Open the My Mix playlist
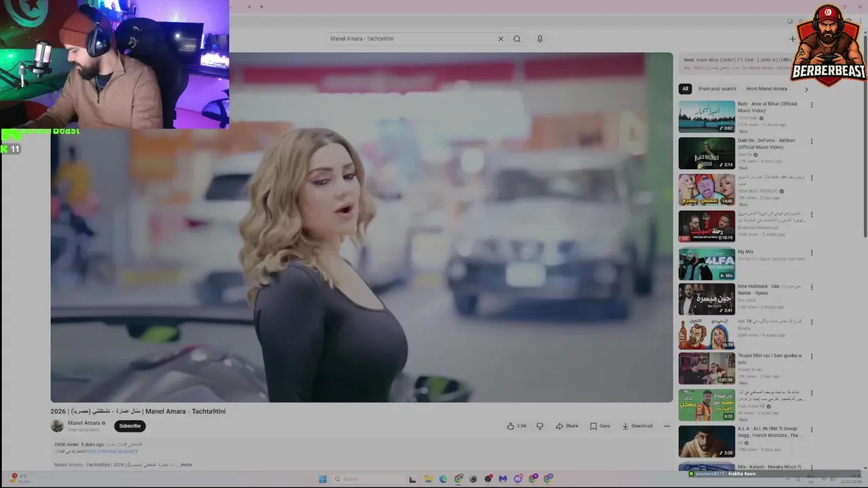The height and width of the screenshot is (488, 868). 707,264
